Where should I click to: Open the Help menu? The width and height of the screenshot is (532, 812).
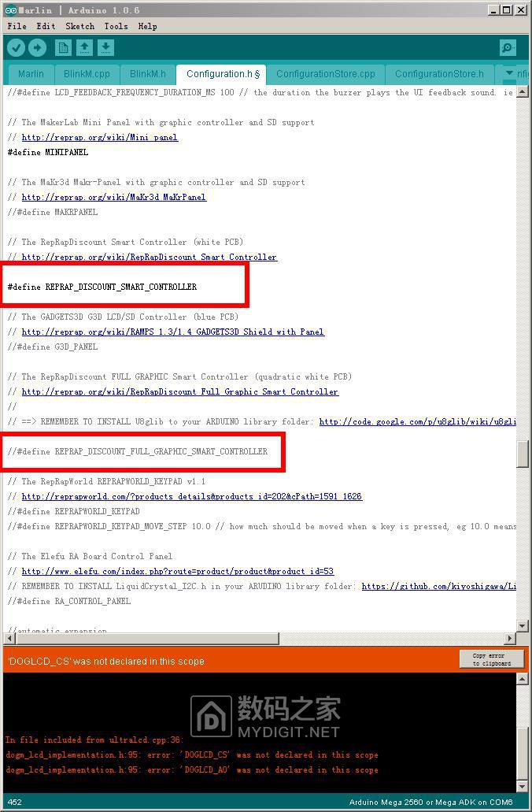click(147, 26)
